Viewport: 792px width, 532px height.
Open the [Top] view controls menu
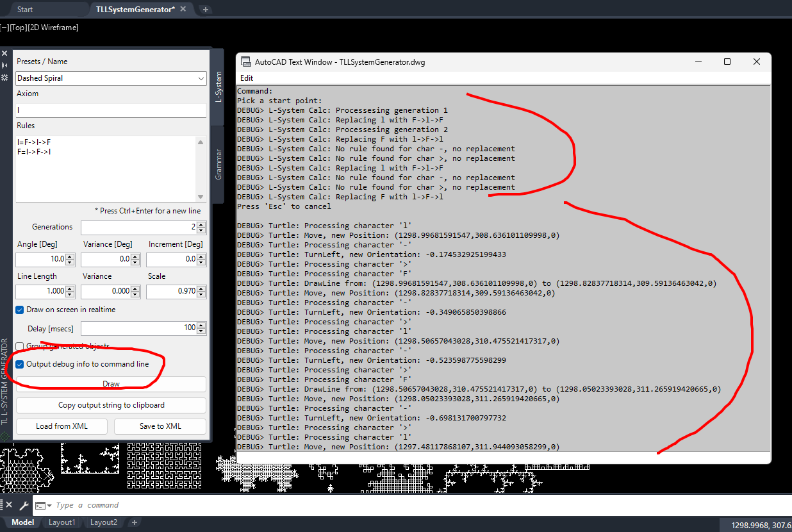pos(19,28)
